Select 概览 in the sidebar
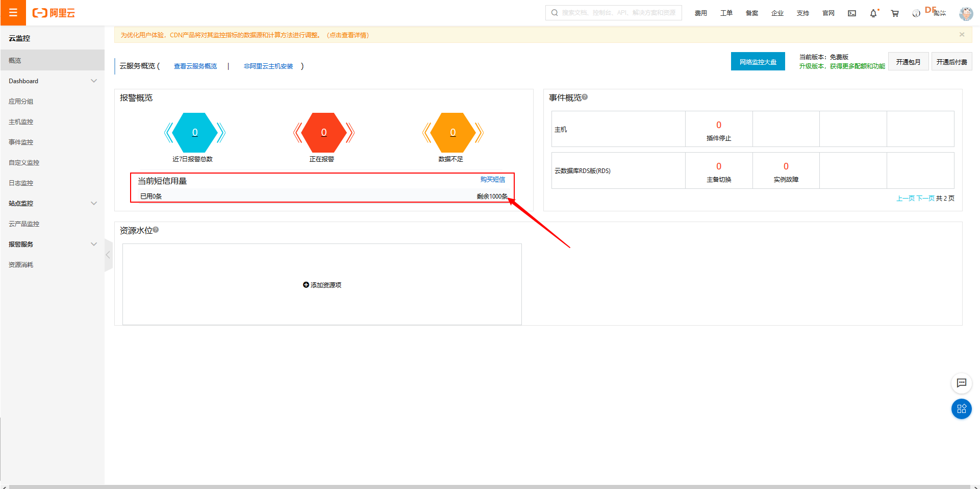Screen dimensions: 980x489 (53, 60)
